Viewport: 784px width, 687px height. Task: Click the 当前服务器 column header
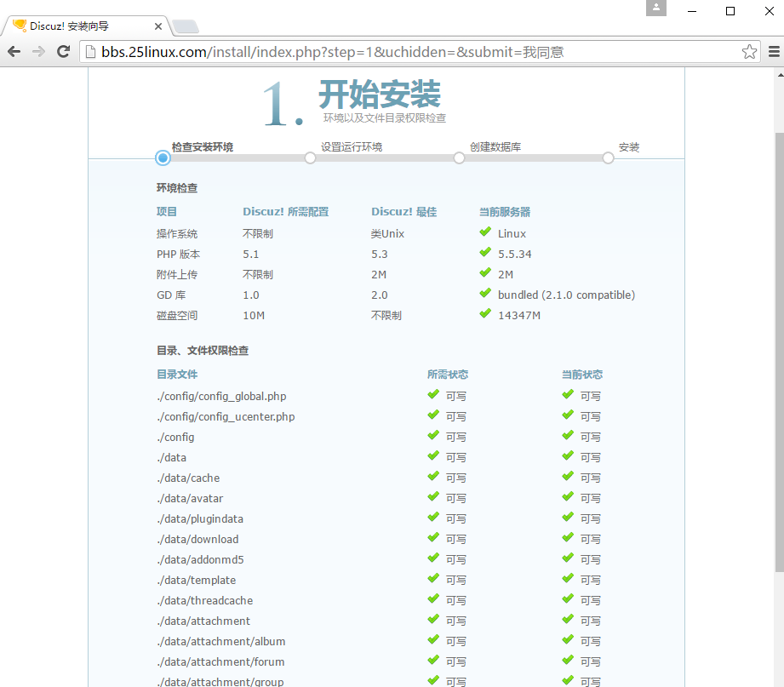click(505, 211)
